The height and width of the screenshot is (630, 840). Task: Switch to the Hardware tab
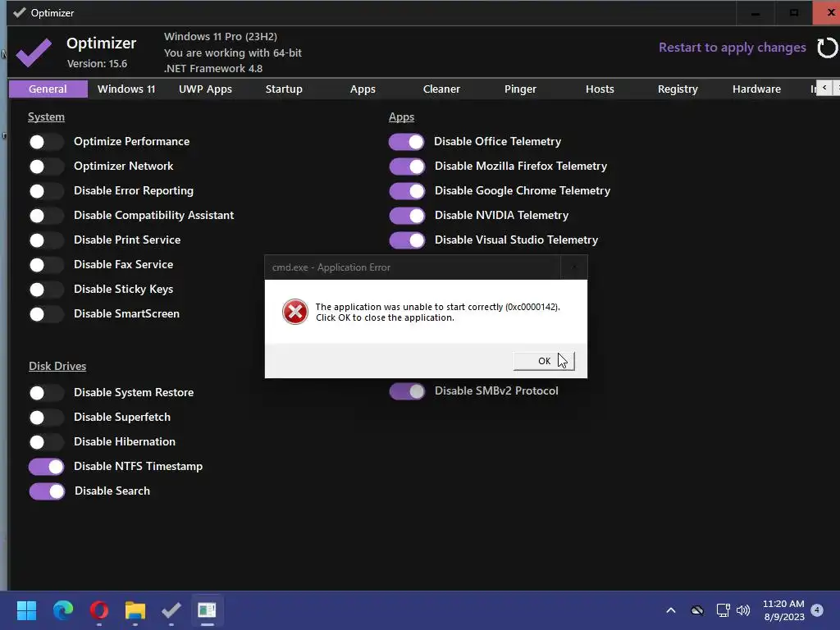[x=756, y=89]
